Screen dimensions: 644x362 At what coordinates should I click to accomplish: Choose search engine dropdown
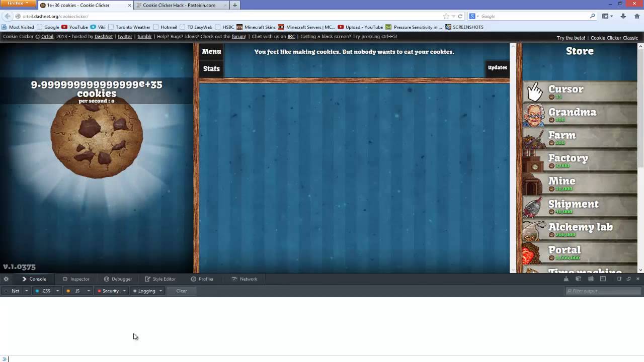(x=474, y=16)
